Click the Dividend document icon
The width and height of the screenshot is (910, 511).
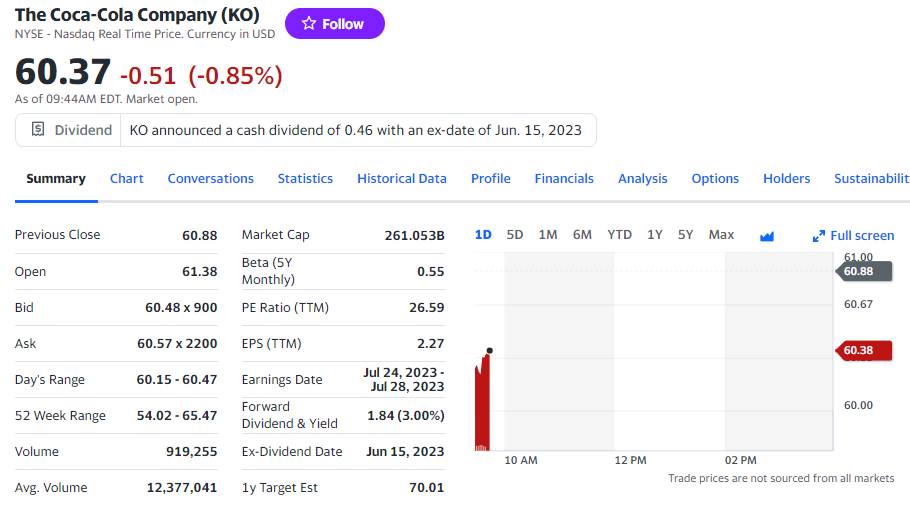(x=38, y=129)
